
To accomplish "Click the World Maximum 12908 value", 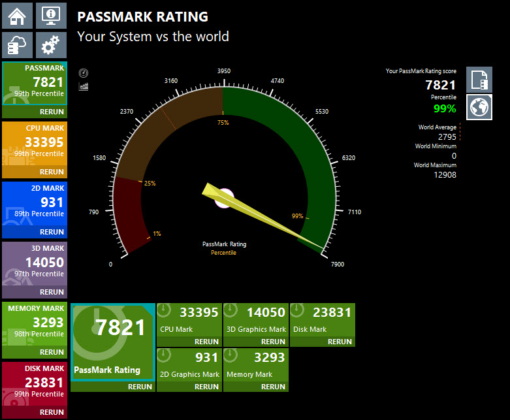I will tap(445, 175).
